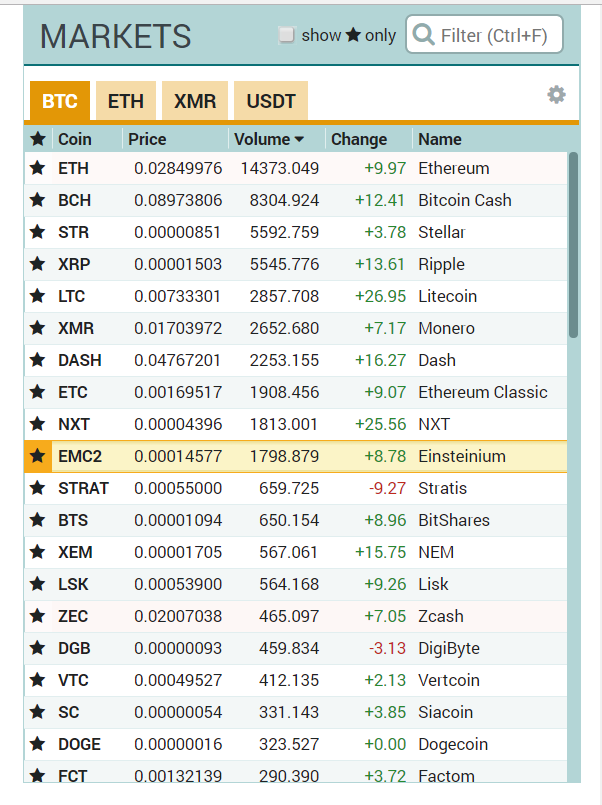Sort by the Volume column header
The height and width of the screenshot is (805, 602).
[268, 139]
